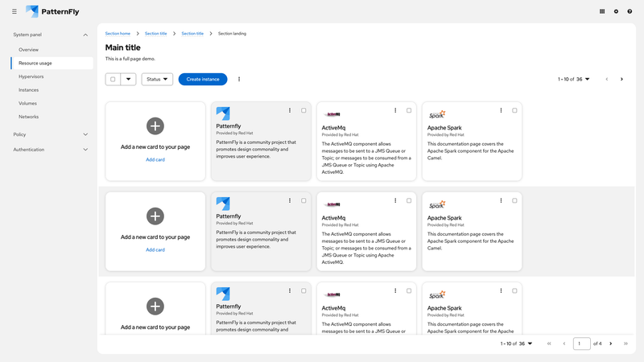
Task: Click the first row ActiveMq card title
Action: click(x=333, y=128)
